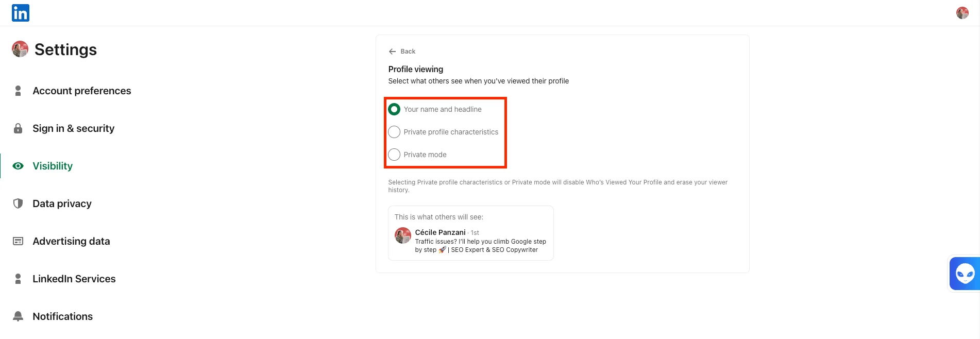980x339 pixels.
Task: Click the 'This is what others will see:' text
Action: click(x=439, y=217)
